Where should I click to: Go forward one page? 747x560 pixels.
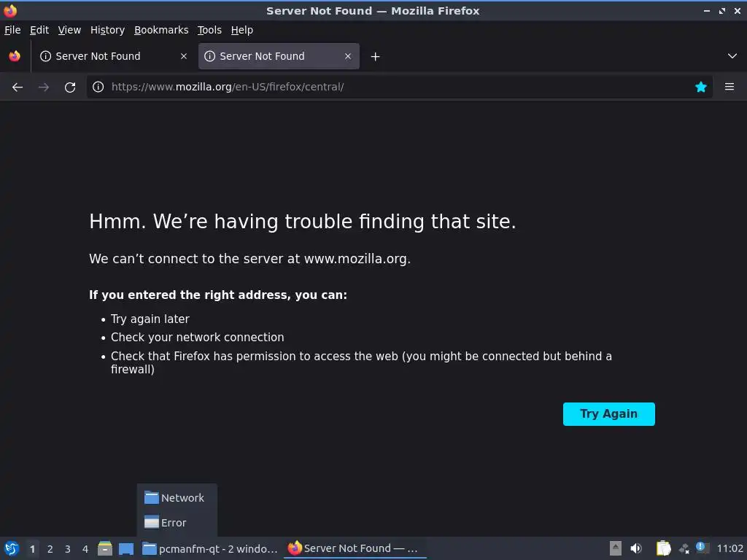coord(44,87)
